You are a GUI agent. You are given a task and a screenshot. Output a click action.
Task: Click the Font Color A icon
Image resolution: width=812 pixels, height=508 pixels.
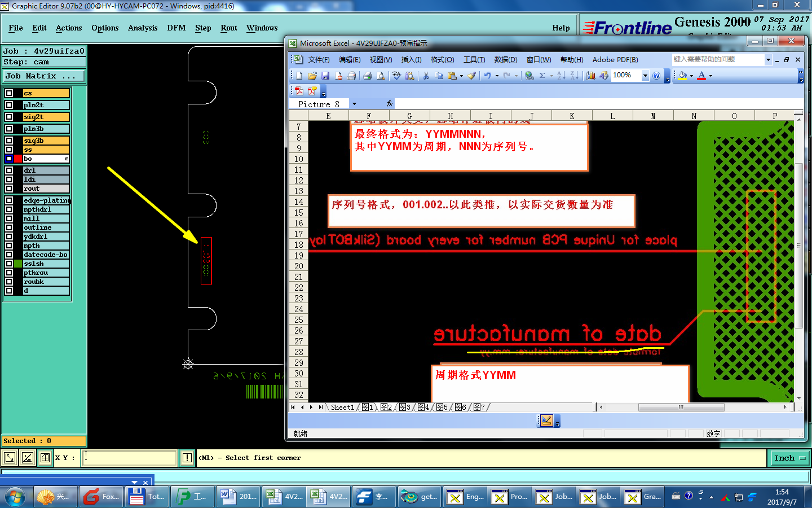701,76
